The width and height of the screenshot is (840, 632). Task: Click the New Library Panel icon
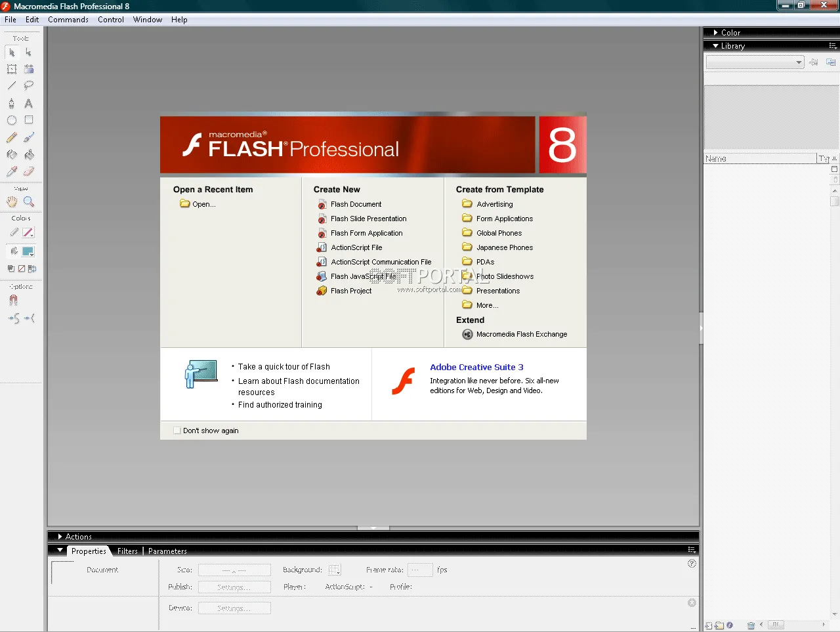831,62
